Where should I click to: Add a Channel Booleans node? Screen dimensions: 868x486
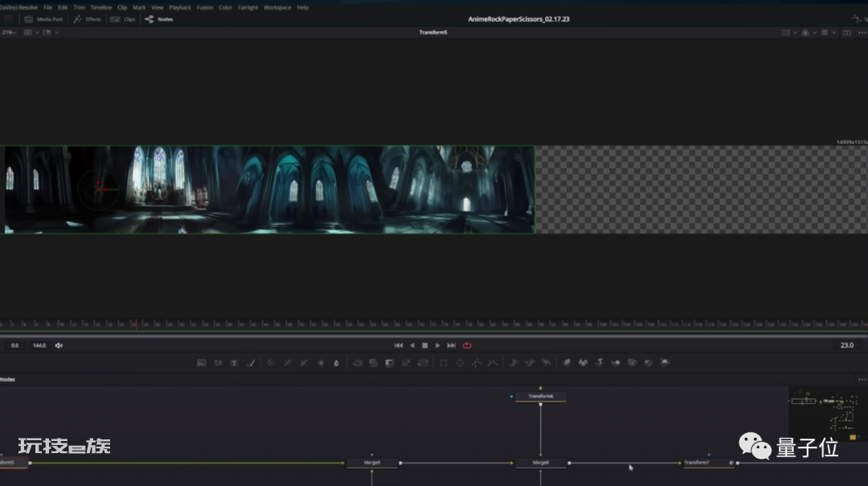[x=374, y=362]
